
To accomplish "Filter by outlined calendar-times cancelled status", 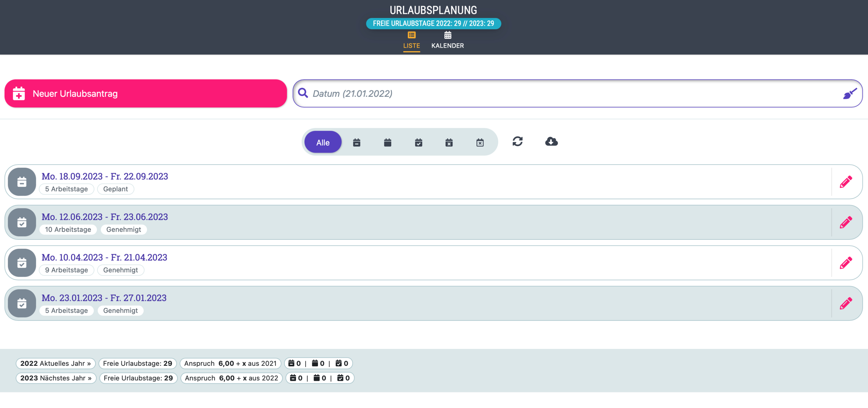I will 480,142.
